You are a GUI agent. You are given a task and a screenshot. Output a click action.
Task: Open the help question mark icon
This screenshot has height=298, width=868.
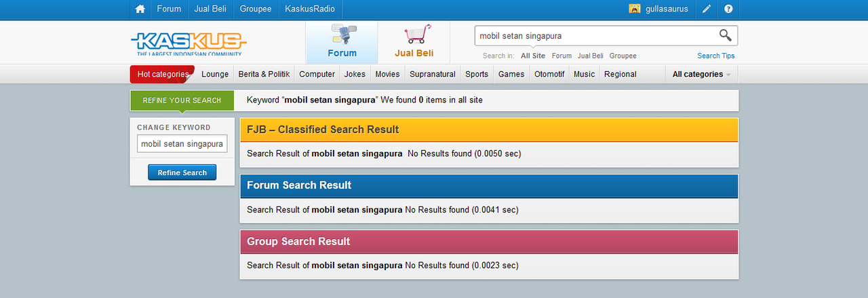[728, 9]
